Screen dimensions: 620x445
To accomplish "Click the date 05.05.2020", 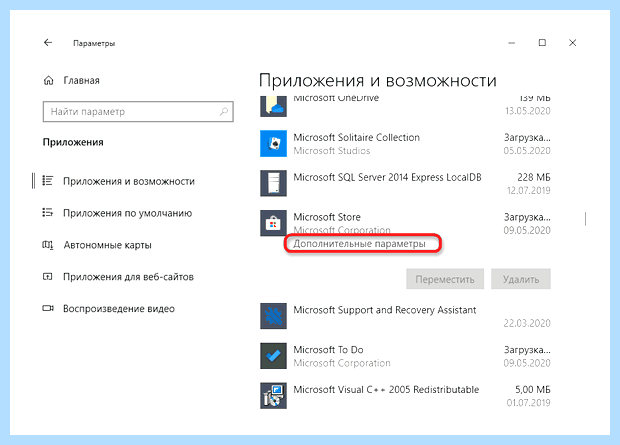I will point(527,151).
